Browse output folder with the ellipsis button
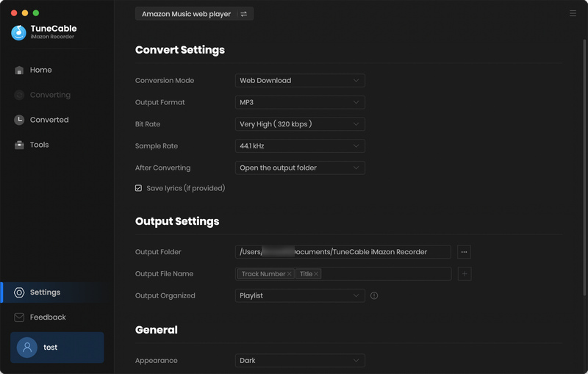Viewport: 588px width, 374px height. tap(464, 252)
